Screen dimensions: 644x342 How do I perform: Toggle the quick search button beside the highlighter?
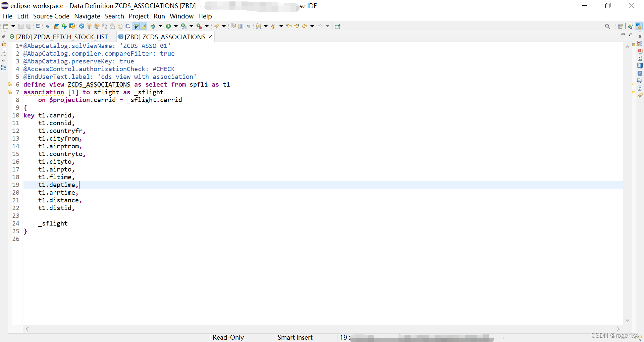click(x=136, y=26)
